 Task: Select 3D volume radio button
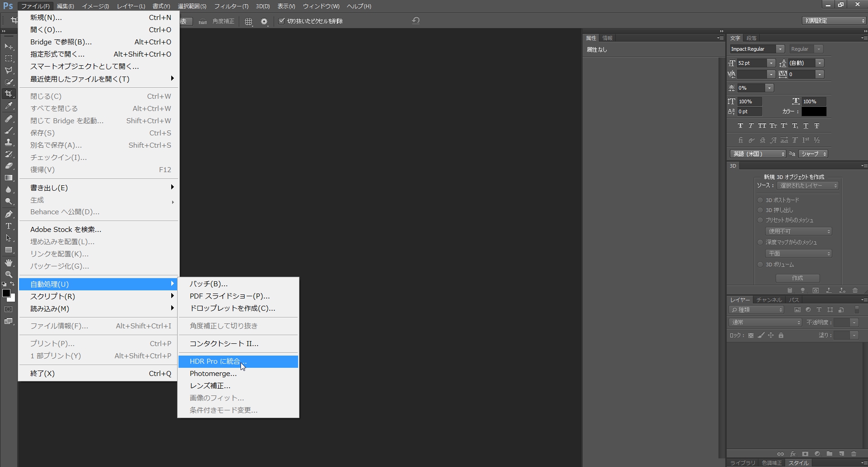click(760, 265)
